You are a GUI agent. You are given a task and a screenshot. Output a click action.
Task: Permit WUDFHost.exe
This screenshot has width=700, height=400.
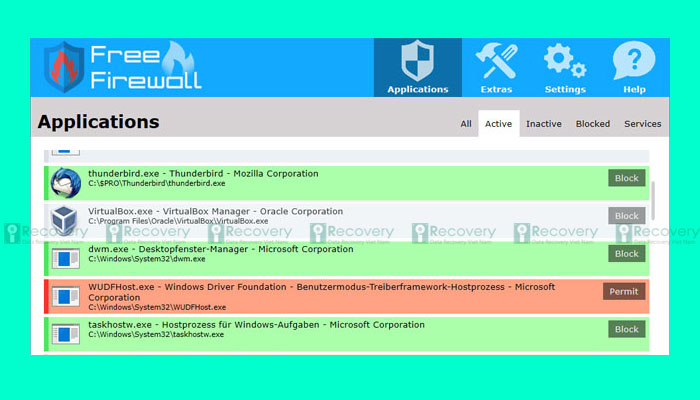624,291
